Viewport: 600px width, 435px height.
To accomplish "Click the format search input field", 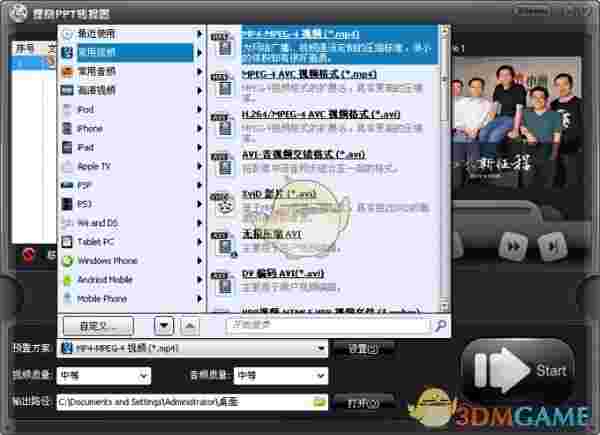I will tap(329, 326).
